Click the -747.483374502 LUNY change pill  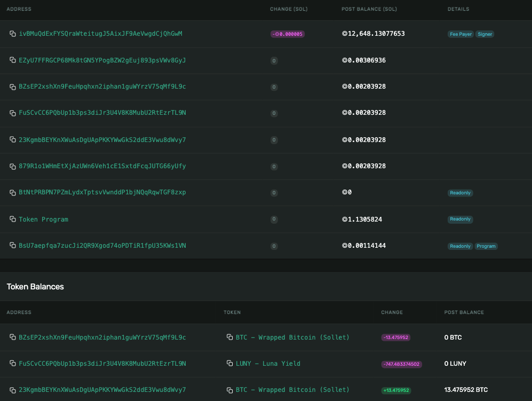[401, 364]
